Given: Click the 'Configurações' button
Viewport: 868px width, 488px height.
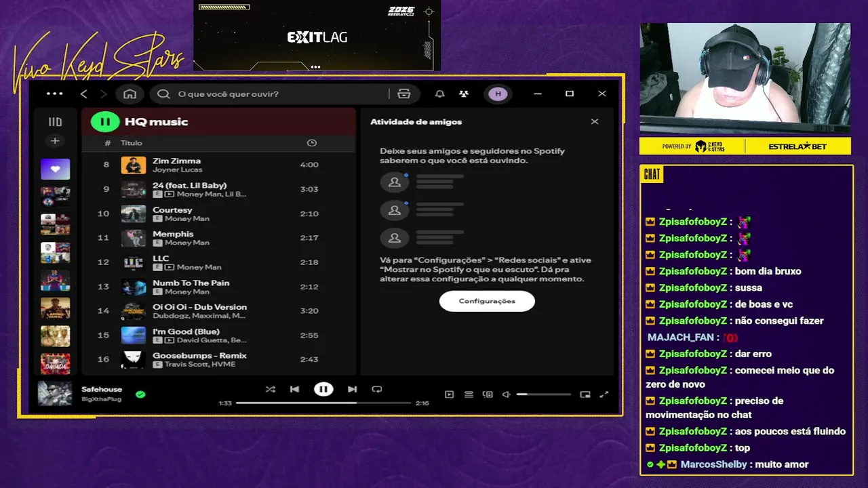Looking at the screenshot, I should click(x=487, y=301).
